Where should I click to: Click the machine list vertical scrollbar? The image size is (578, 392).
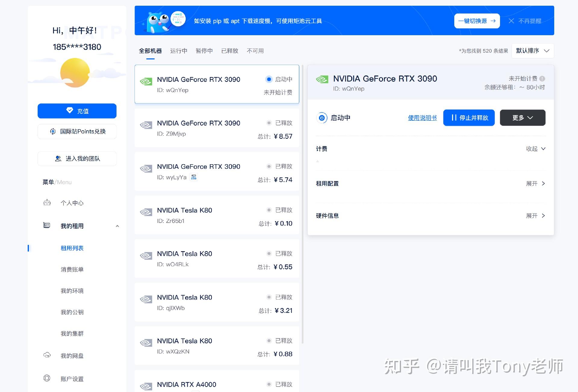coord(303,205)
